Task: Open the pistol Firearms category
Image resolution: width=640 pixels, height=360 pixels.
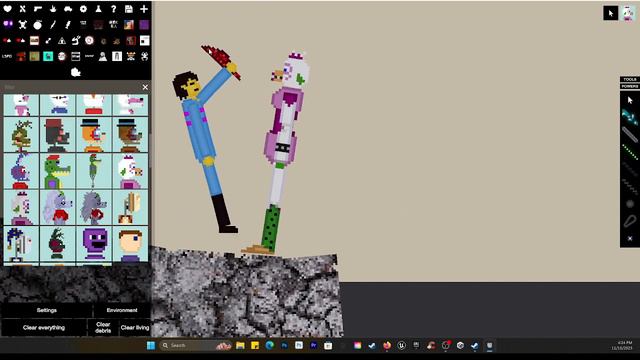Action: [x=38, y=9]
